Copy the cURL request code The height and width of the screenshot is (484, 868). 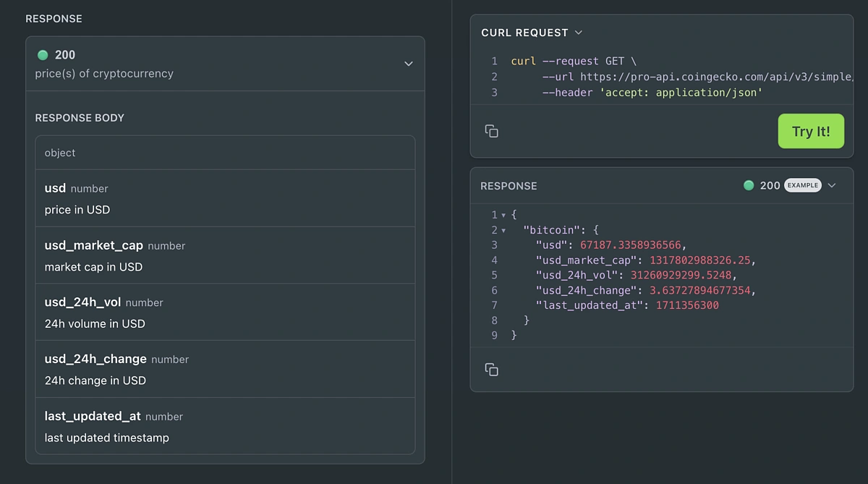(492, 131)
